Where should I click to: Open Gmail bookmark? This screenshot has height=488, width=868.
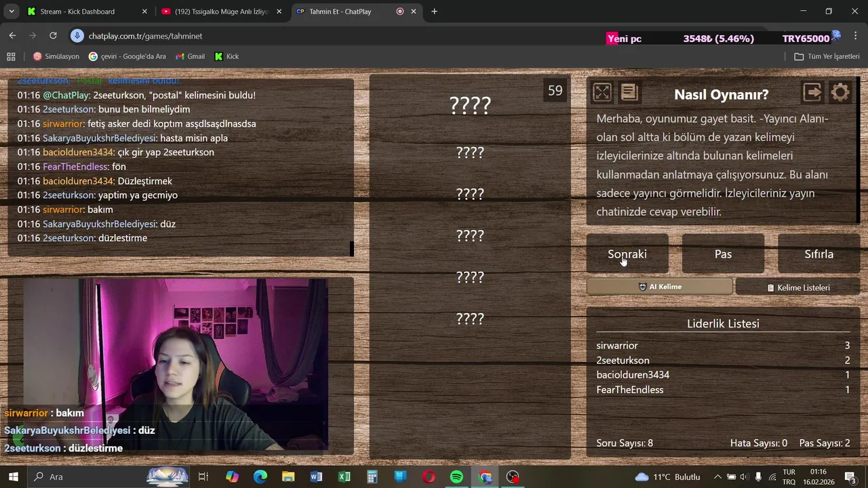(x=190, y=56)
